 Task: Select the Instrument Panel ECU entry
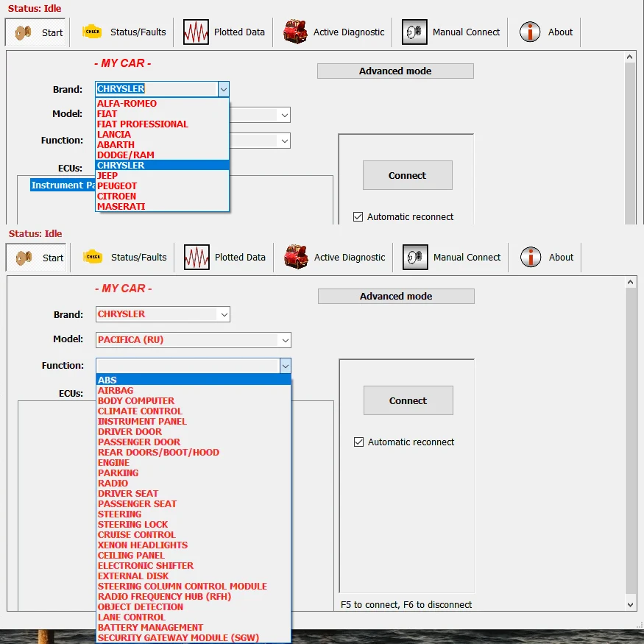[x=63, y=185]
